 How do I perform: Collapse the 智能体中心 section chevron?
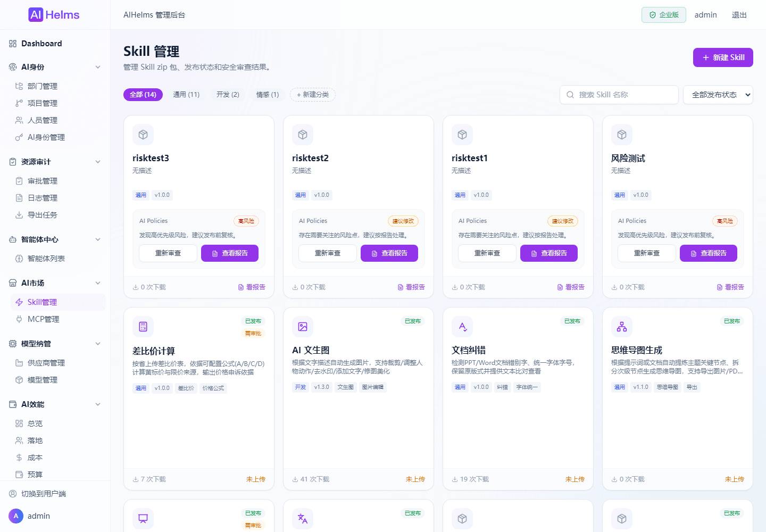pos(98,239)
